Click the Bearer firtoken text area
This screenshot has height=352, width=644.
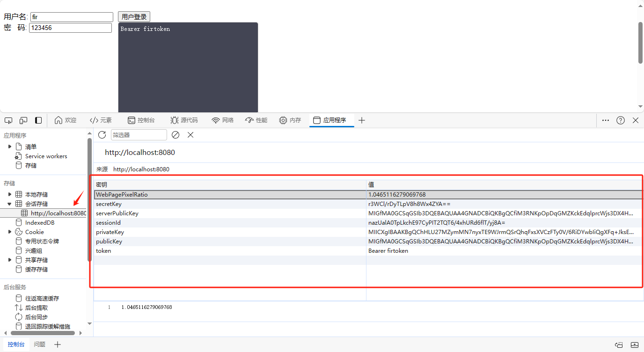[188, 67]
